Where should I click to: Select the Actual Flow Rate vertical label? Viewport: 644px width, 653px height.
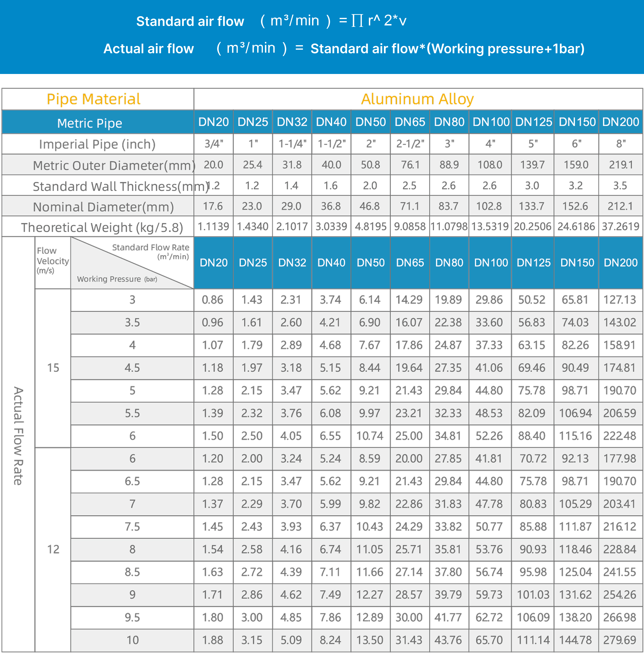[18, 436]
